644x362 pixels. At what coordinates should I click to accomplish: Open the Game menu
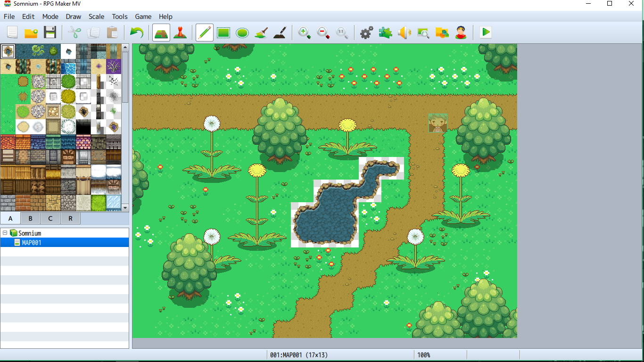pos(143,16)
